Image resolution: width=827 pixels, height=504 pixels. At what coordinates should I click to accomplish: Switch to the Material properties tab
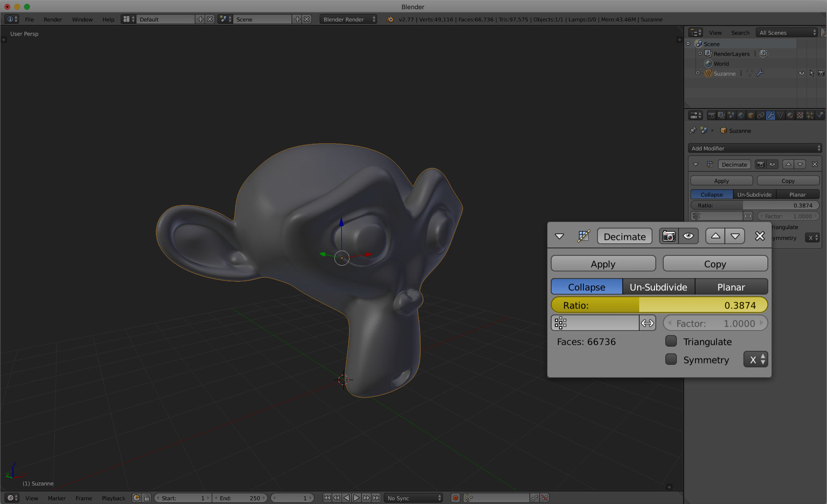[791, 115]
